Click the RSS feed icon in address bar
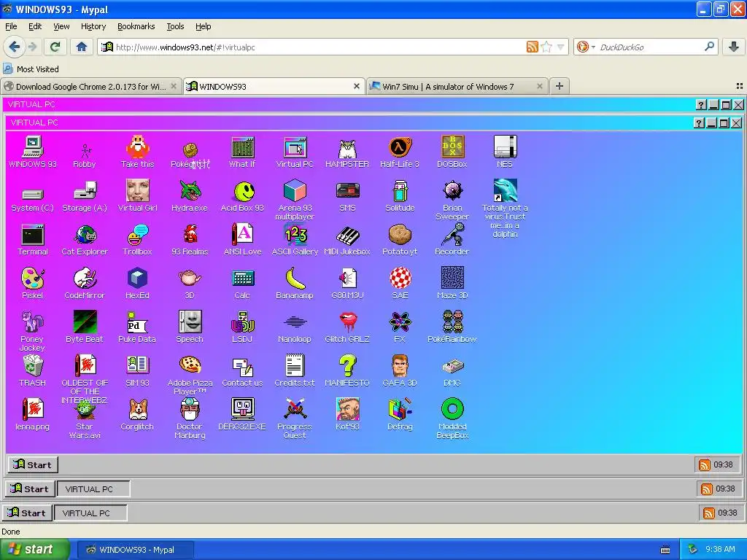 click(x=532, y=47)
